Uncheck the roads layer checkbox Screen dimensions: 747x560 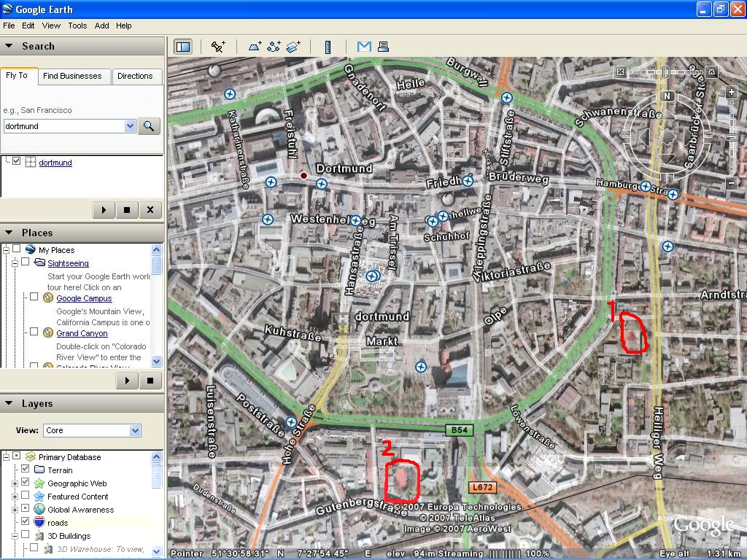(26, 521)
